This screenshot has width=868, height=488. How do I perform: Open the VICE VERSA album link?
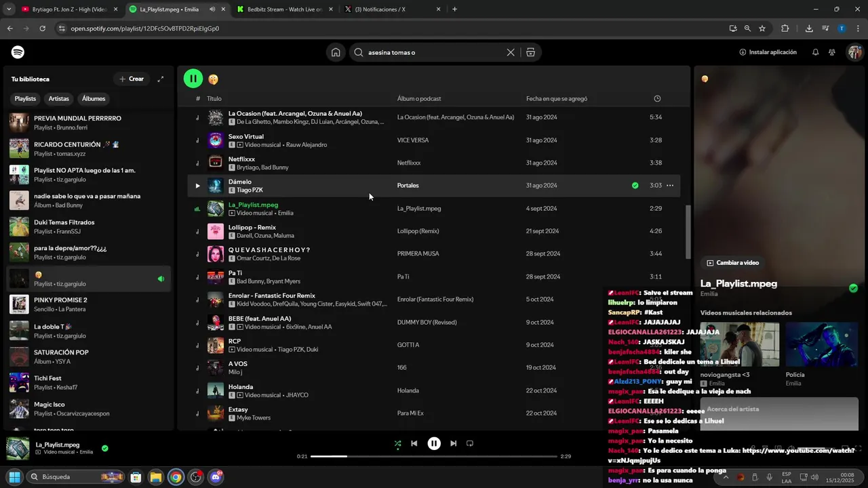[413, 140]
